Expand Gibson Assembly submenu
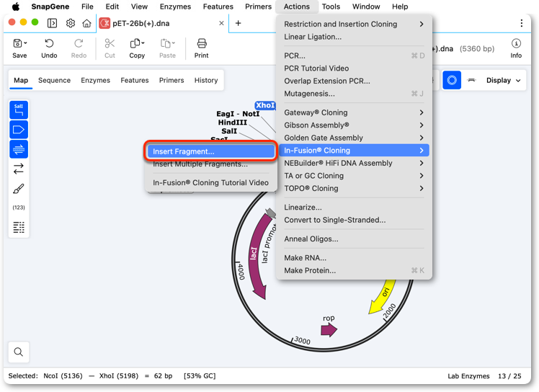Image resolution: width=539 pixels, height=392 pixels. tap(354, 125)
